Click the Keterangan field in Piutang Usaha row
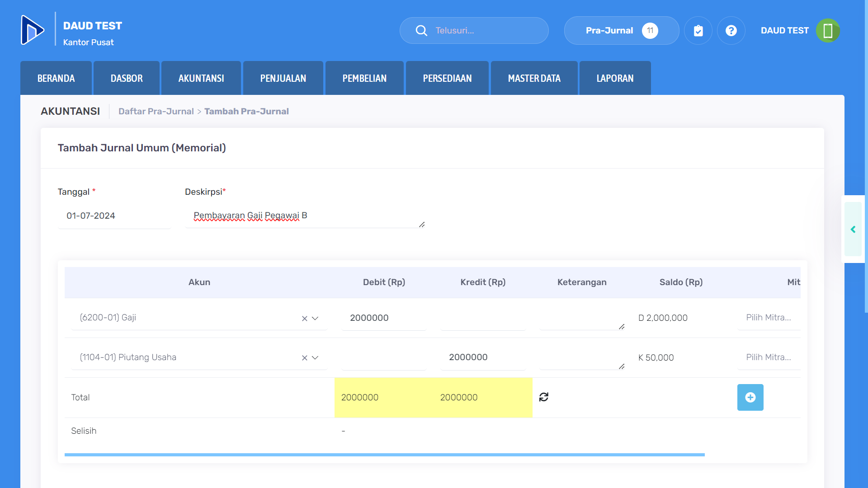Screen dimensions: 868x488 (582, 357)
